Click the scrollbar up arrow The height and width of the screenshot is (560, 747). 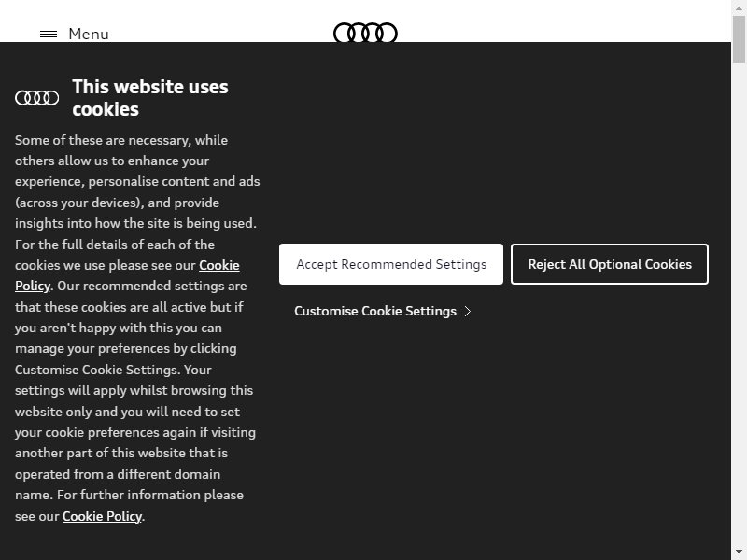click(739, 8)
